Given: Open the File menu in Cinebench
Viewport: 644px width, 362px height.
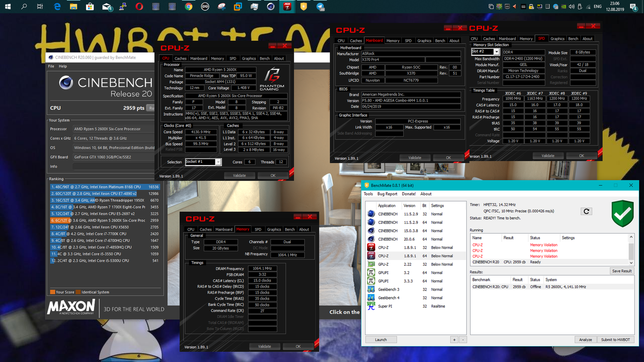Looking at the screenshot, I should (x=51, y=66).
